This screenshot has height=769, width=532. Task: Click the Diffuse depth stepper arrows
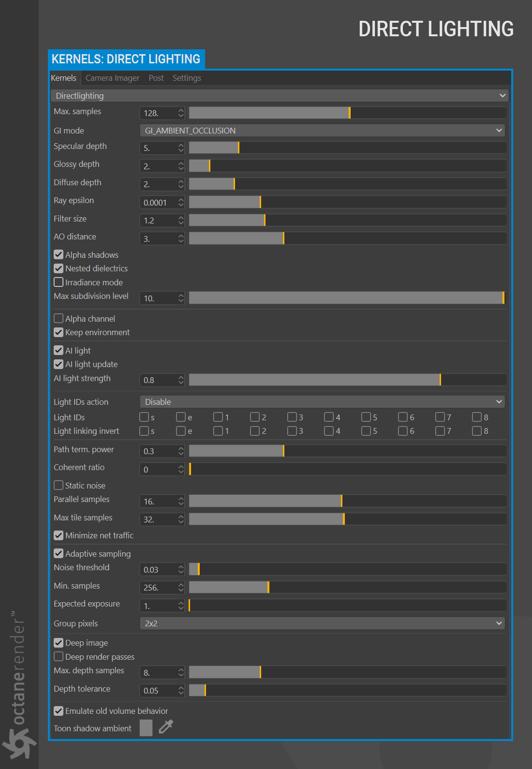tap(181, 184)
